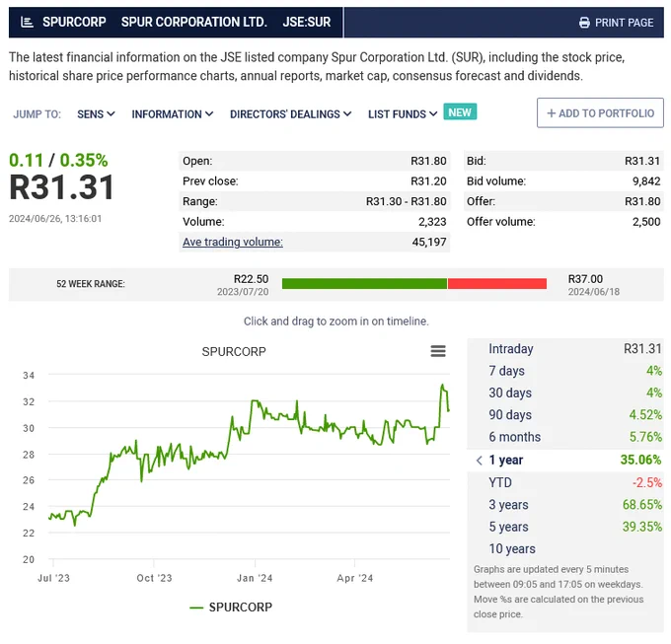This screenshot has width=671, height=644.
Task: Click the timestamp 2024/06/26, 13:16:01
Action: click(55, 219)
